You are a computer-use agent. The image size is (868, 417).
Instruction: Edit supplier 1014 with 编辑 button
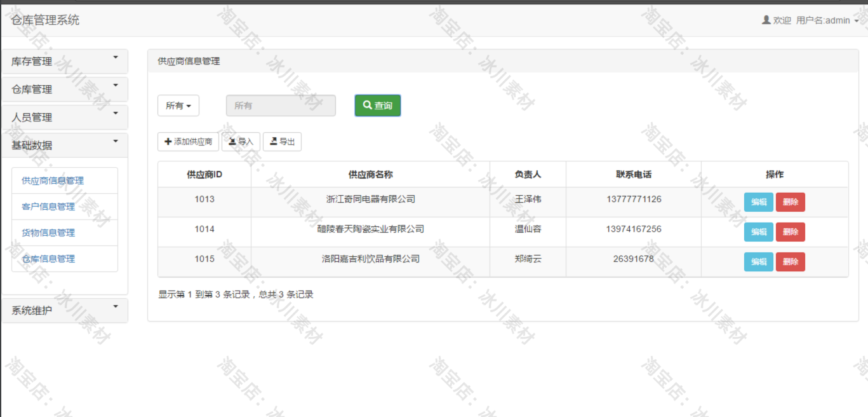coord(759,232)
